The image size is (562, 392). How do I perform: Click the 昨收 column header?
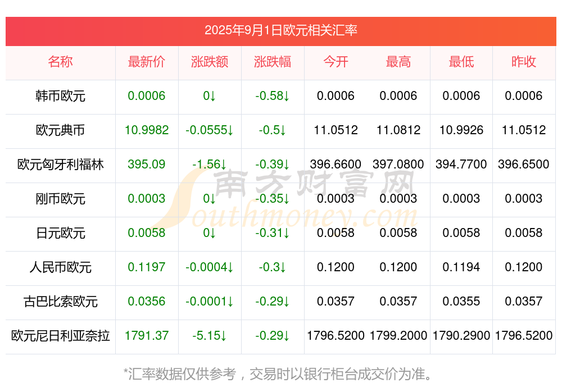click(524, 62)
